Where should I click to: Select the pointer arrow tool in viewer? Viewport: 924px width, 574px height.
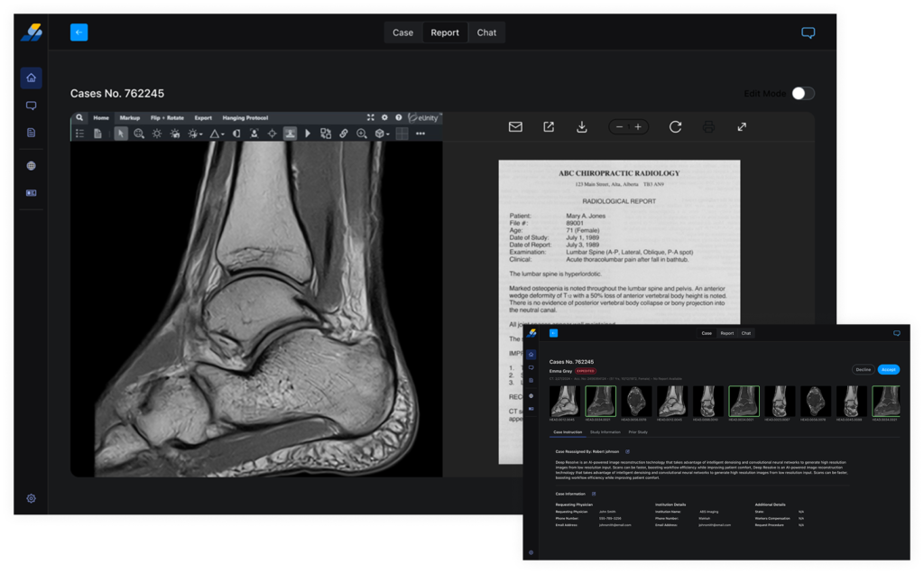(121, 134)
